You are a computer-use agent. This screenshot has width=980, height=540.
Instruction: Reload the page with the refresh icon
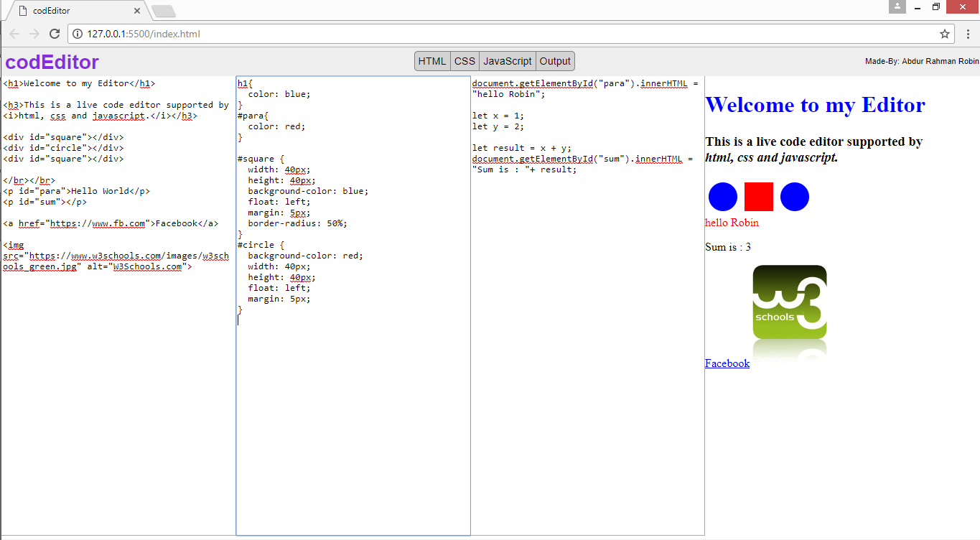(55, 34)
